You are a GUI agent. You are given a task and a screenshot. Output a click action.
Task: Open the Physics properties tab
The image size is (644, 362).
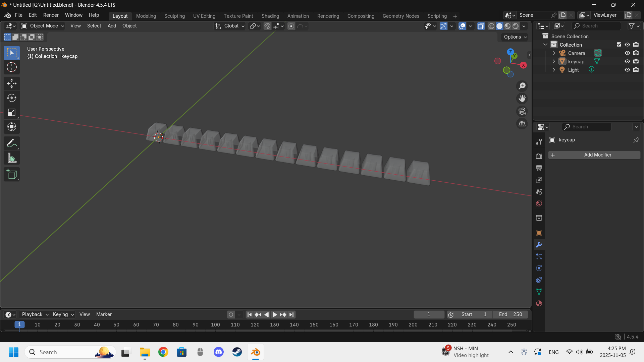[x=539, y=268]
